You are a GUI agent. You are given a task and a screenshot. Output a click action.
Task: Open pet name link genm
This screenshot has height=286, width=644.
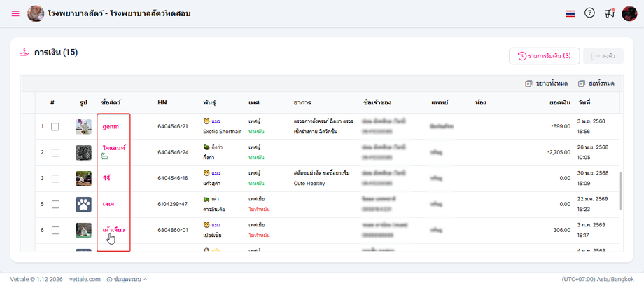click(x=111, y=126)
